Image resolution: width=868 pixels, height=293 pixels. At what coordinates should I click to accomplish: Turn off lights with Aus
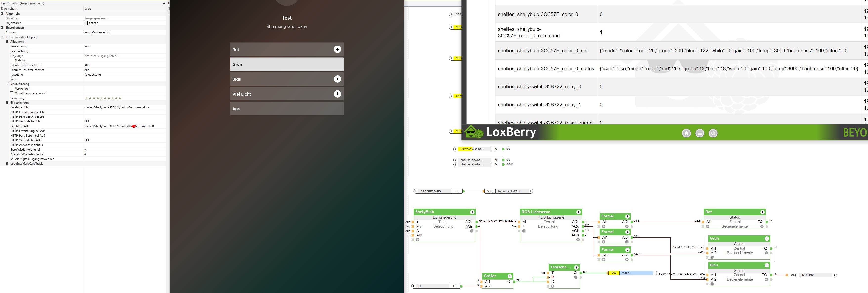click(286, 109)
